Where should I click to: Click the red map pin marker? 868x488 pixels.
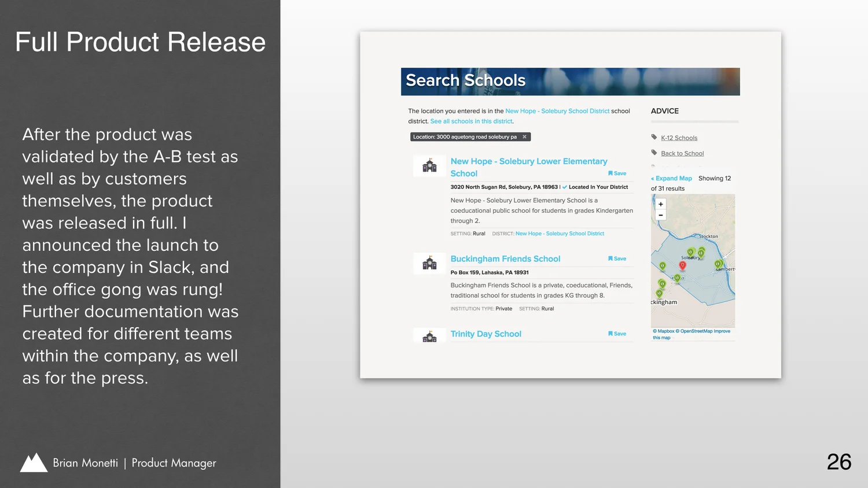[682, 265]
